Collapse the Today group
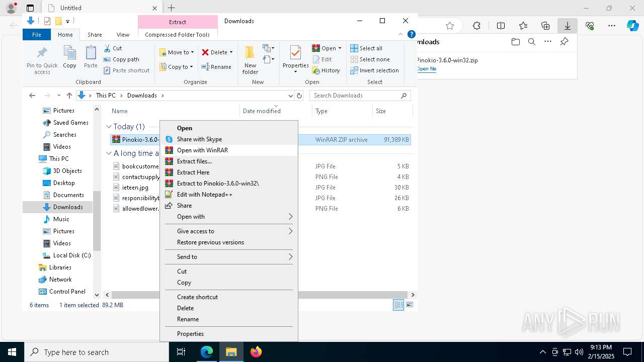Viewport: 644px width, 362px height. [x=109, y=127]
